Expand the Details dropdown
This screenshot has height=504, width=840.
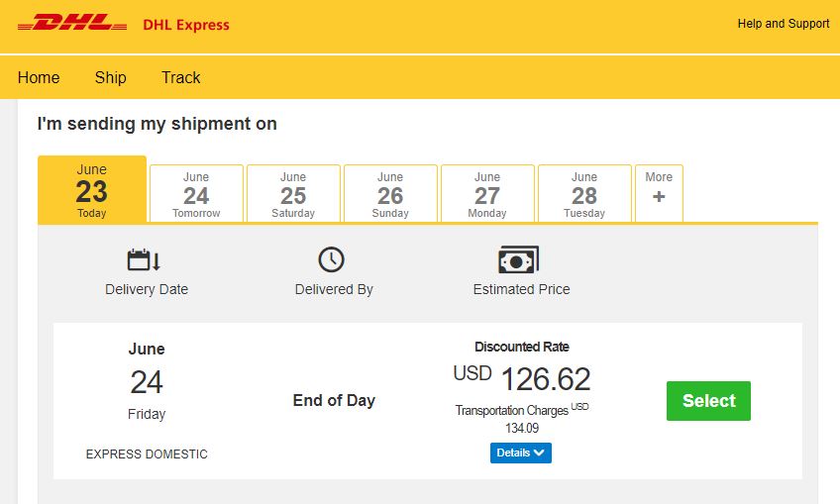(x=520, y=453)
